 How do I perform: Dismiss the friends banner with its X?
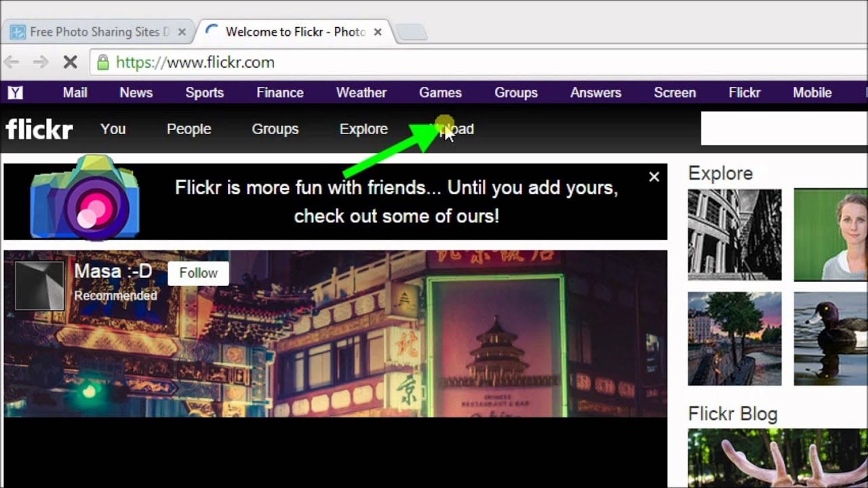tap(654, 177)
